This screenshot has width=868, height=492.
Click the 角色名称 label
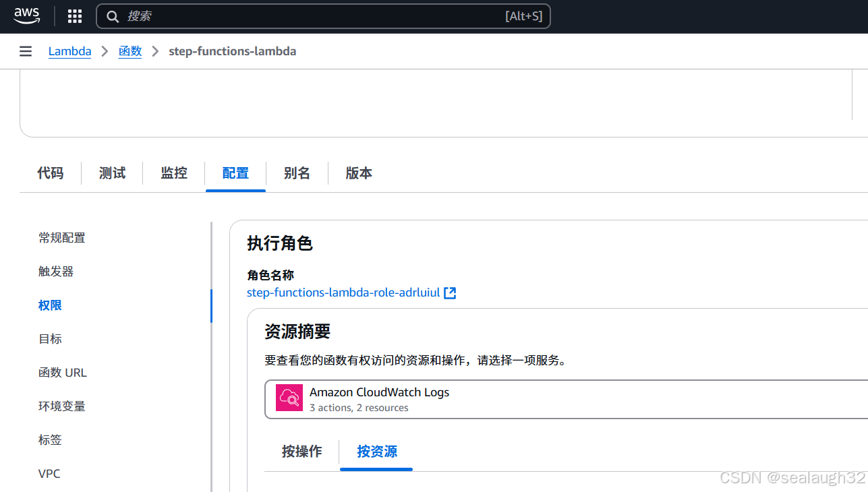point(270,275)
